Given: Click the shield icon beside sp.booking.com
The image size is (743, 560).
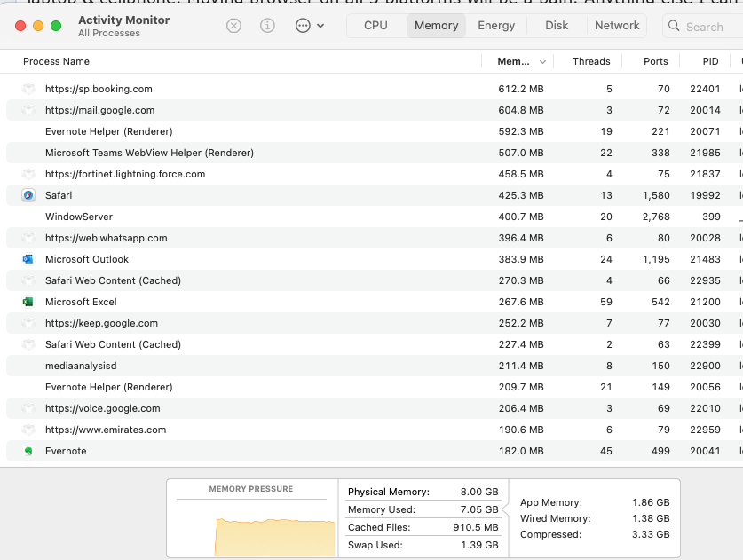Looking at the screenshot, I should click(28, 89).
